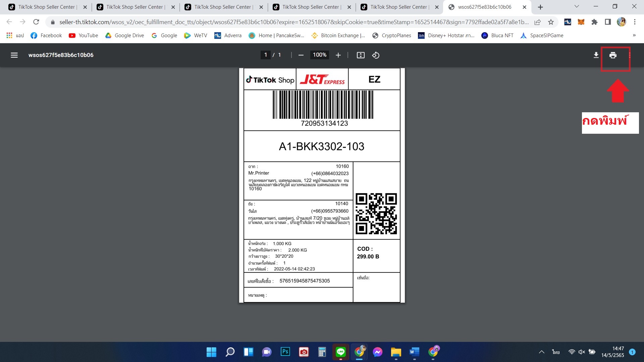Screen dimensions: 644x362
Task: Click the fit to page icon
Action: pos(361,55)
